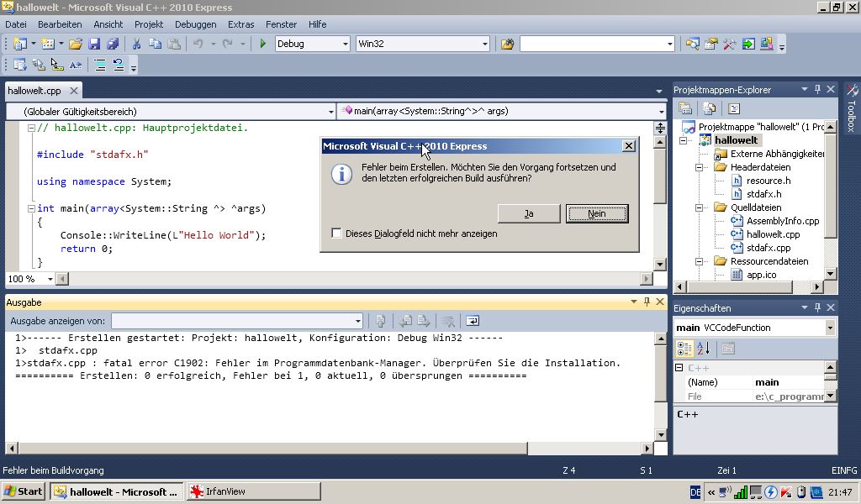
Task: Open the Globaler Gültigkeitsbereich scope dropdown
Action: point(330,112)
